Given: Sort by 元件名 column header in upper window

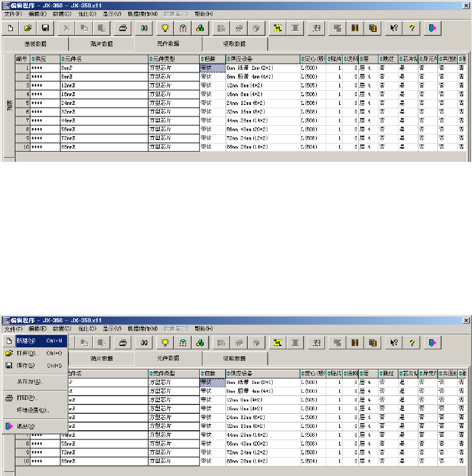Looking at the screenshot, I should pos(104,59).
